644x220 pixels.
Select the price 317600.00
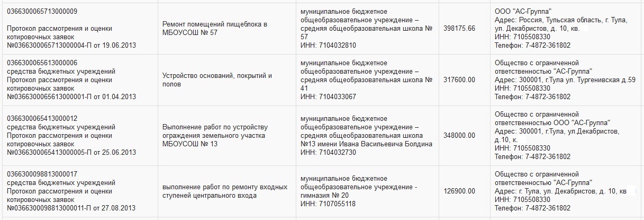[x=459, y=80]
